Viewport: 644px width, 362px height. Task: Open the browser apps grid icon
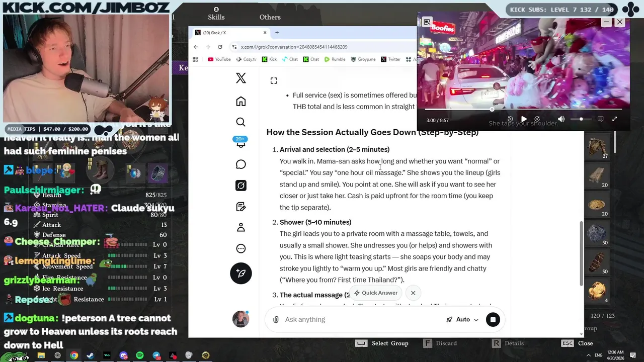[x=195, y=59]
